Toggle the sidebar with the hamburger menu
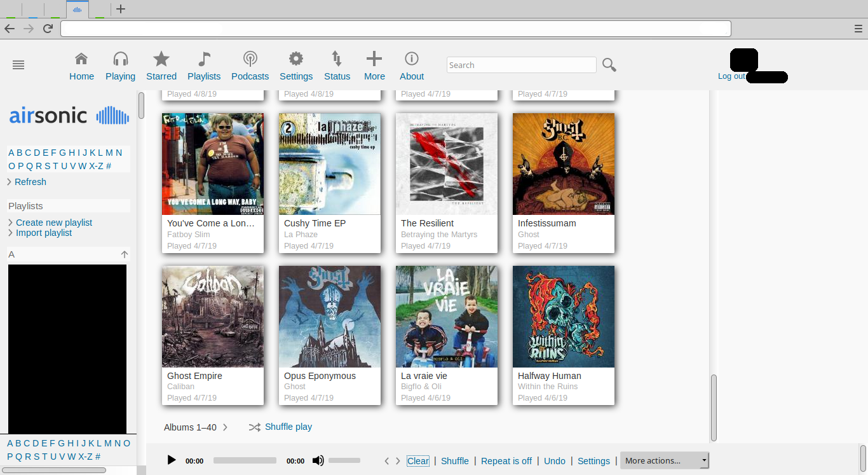The height and width of the screenshot is (475, 868). (x=18, y=64)
